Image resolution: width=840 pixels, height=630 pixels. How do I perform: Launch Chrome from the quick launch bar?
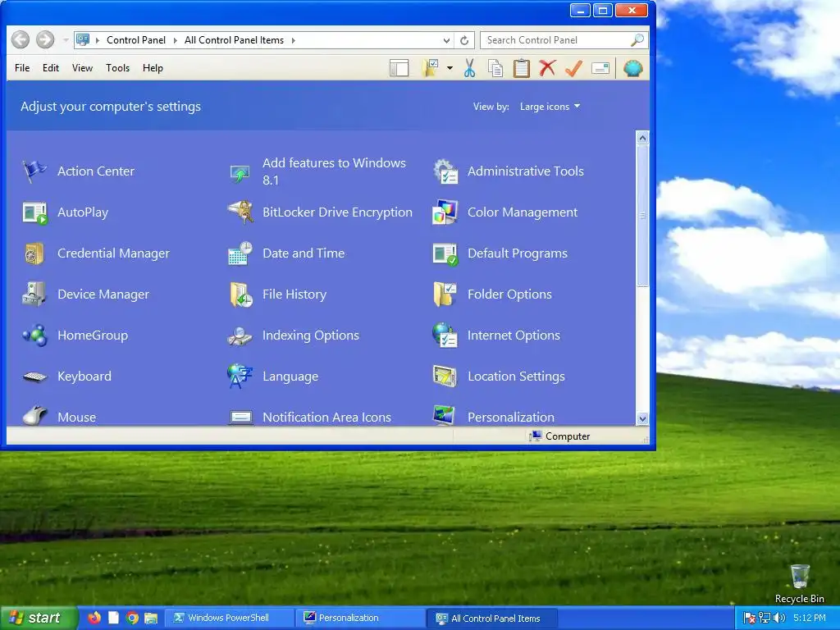pyautogui.click(x=132, y=618)
